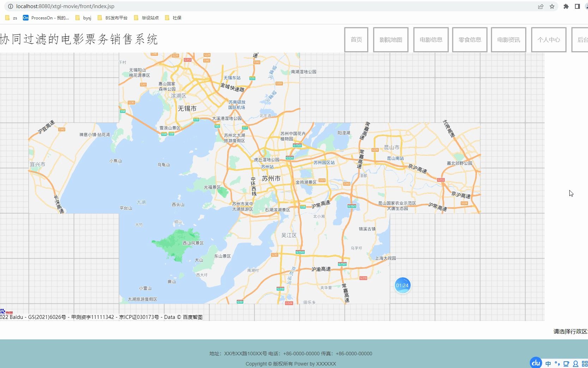Click 滨湖区 label on the map
This screenshot has height=368, width=588.
tap(178, 96)
